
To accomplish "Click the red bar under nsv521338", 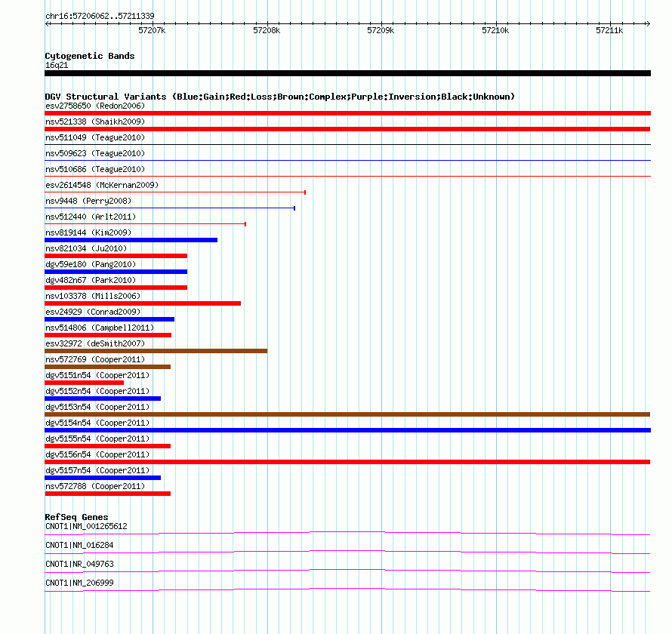I will pyautogui.click(x=347, y=129).
